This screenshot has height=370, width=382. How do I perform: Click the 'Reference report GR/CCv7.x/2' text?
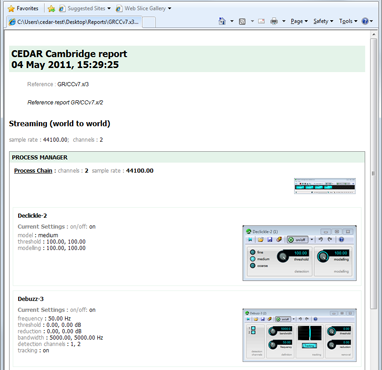65,102
